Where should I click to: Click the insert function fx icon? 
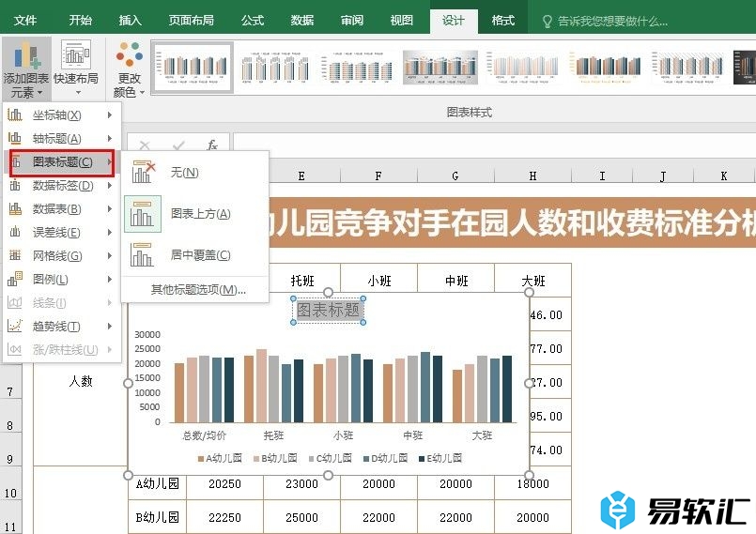pyautogui.click(x=212, y=145)
